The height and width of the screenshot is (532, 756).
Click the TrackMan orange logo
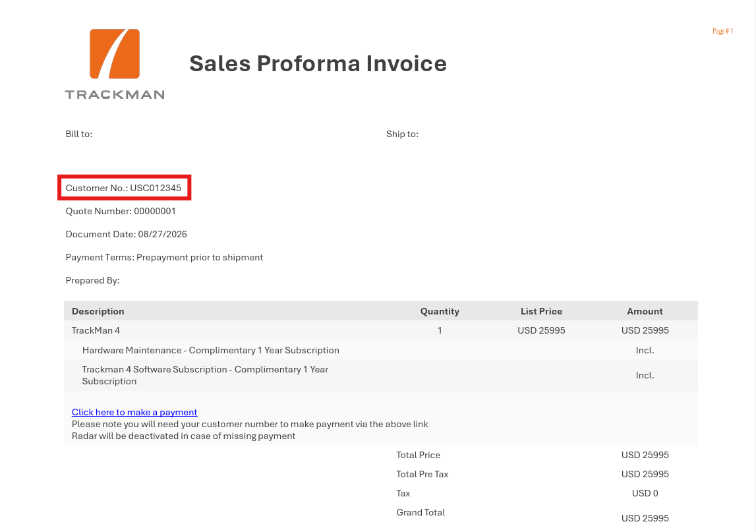click(x=115, y=53)
